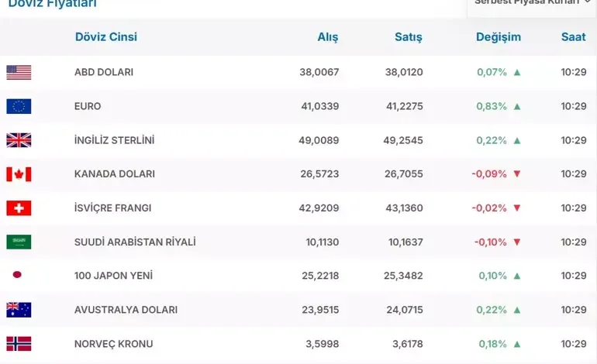Sort by Döviz Cinsi column header
Image resolution: width=597 pixels, height=364 pixels.
coord(106,37)
